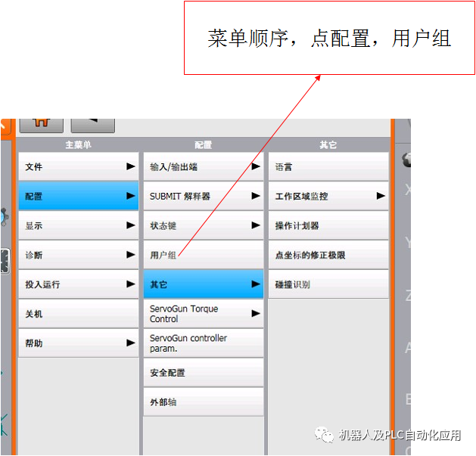476x456 pixels.
Task: Click the back arrow button beside Home
Action: point(93,126)
